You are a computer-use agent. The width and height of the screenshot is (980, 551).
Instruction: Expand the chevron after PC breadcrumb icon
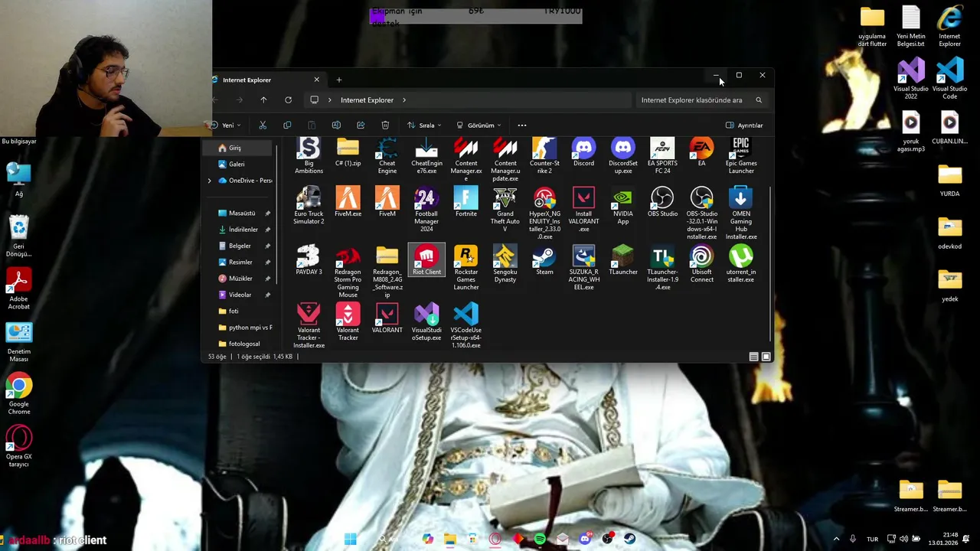click(330, 100)
